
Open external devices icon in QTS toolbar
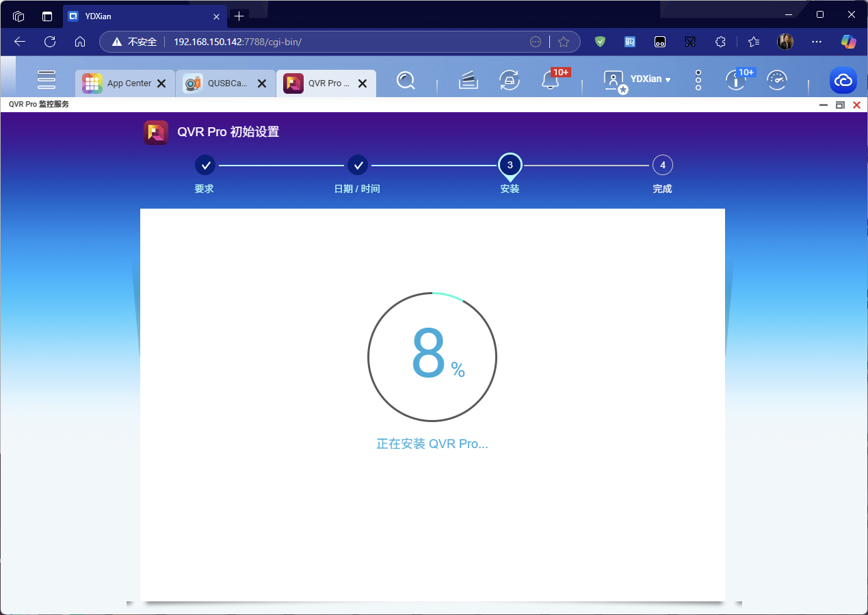(x=509, y=80)
